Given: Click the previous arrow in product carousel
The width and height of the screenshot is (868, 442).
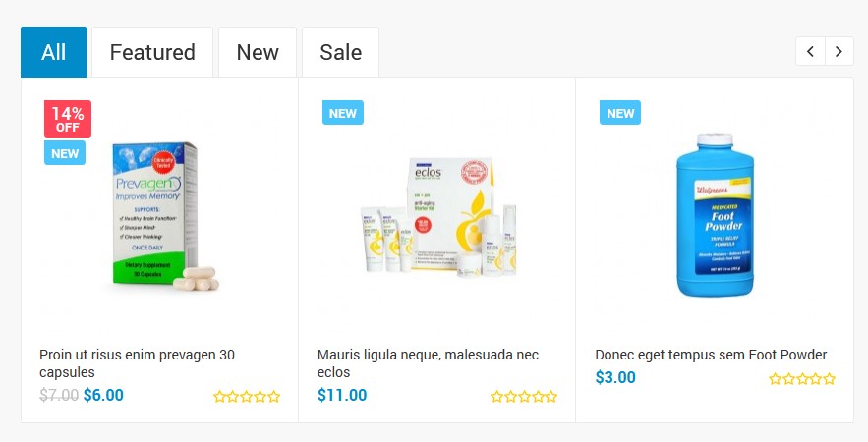Looking at the screenshot, I should [810, 52].
